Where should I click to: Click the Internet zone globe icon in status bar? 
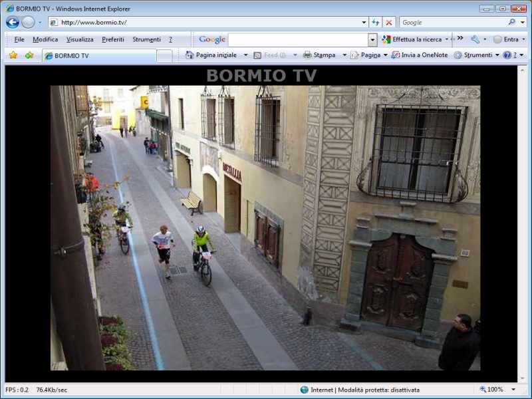click(x=305, y=390)
